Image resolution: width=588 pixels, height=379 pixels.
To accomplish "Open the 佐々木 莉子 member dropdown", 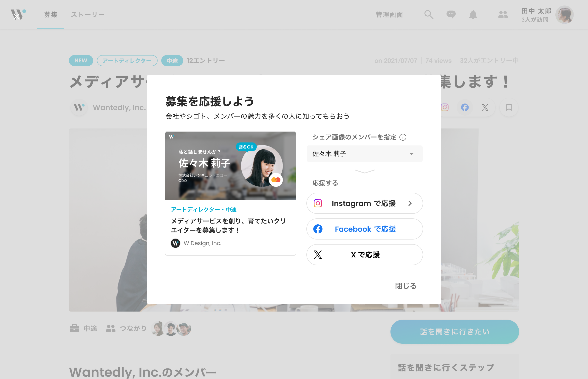I will (364, 154).
